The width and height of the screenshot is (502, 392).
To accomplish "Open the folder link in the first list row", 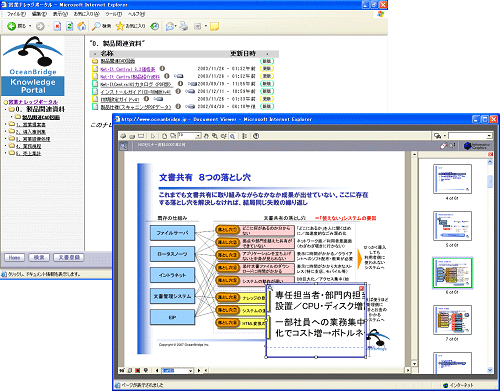I will (x=118, y=61).
